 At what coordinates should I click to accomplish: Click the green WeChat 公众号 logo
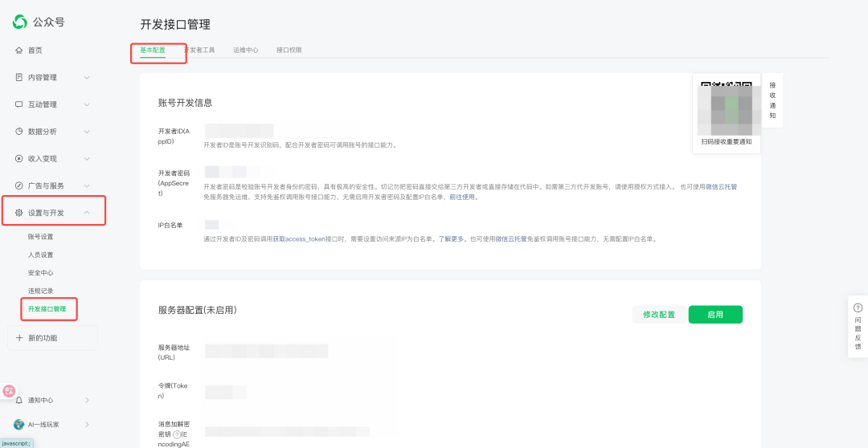(x=20, y=21)
